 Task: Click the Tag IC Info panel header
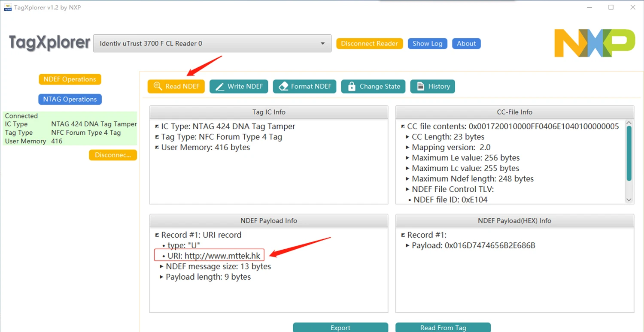(x=269, y=112)
